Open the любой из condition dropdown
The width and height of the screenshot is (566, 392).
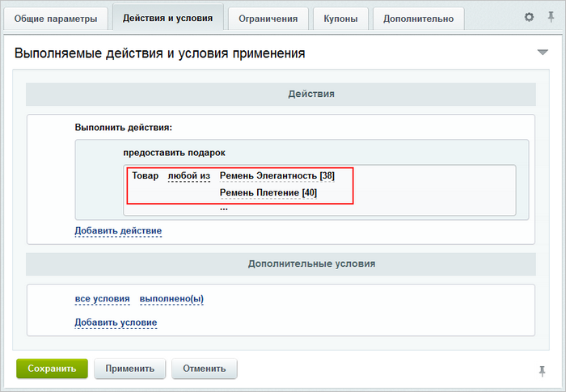[x=188, y=175]
